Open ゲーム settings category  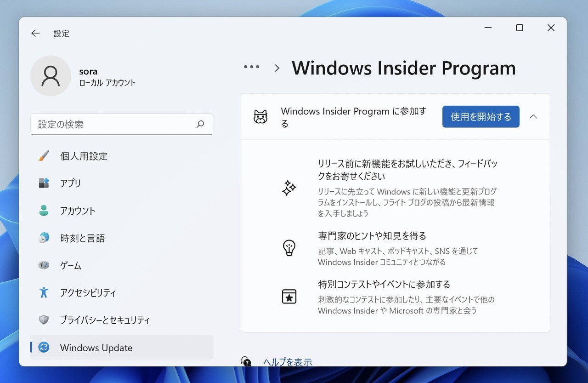click(x=122, y=266)
